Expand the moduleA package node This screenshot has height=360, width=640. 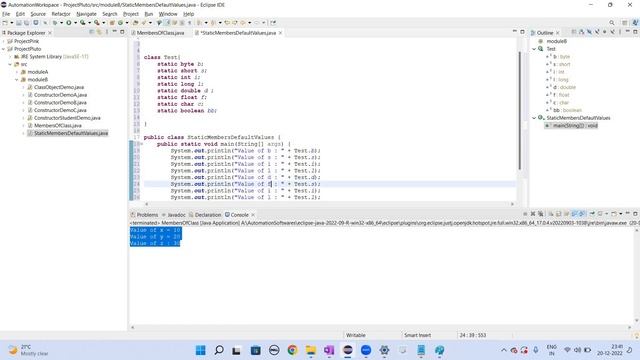(17, 72)
